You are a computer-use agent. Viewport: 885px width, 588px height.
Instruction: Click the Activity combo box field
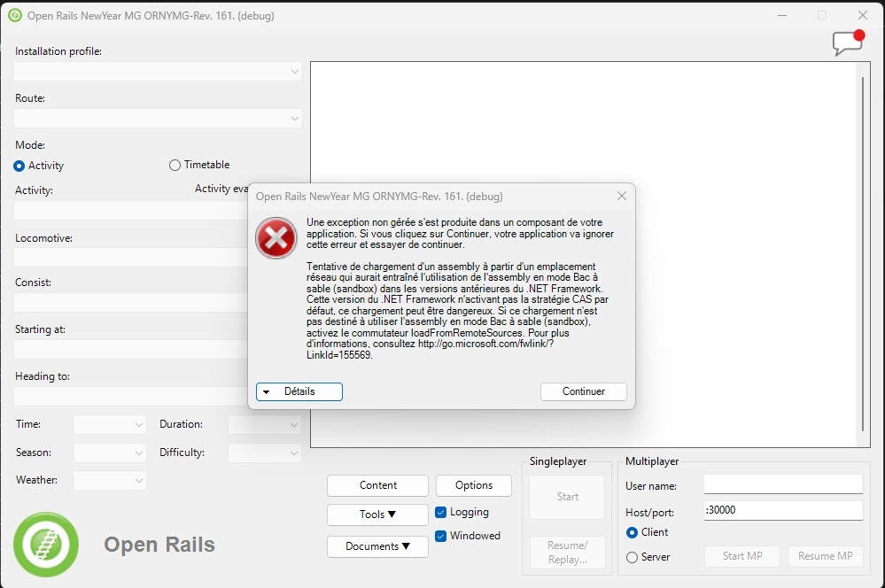coord(131,211)
